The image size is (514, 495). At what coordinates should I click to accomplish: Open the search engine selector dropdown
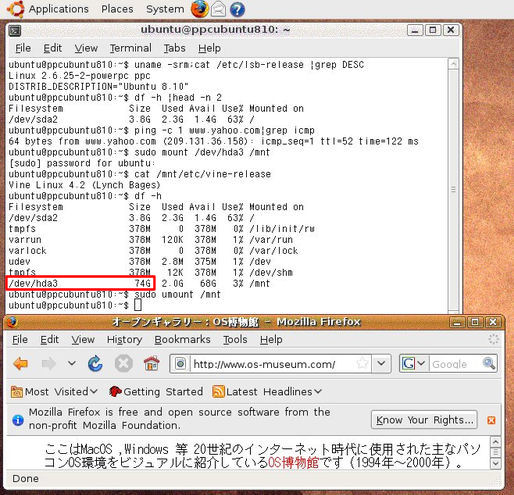(x=414, y=364)
